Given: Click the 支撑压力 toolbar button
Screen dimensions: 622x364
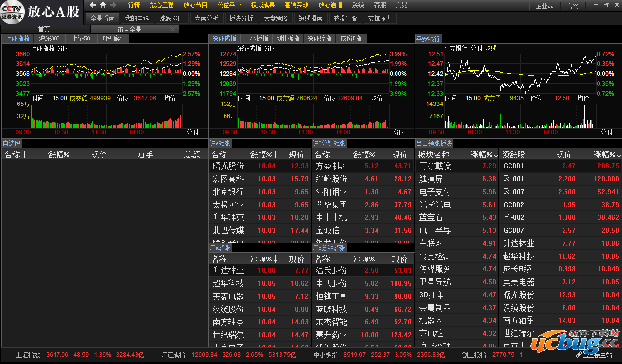Looking at the screenshot, I should 380,18.
